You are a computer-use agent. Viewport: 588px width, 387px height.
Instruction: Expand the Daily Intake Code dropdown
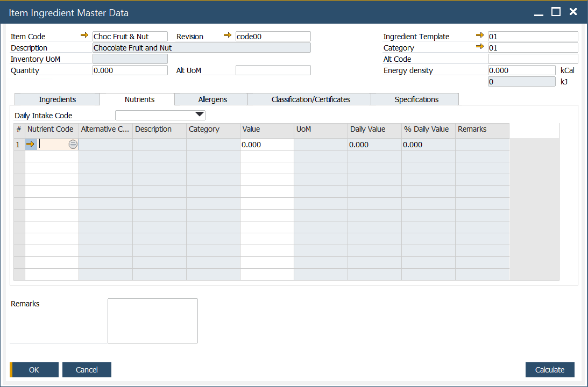click(200, 114)
